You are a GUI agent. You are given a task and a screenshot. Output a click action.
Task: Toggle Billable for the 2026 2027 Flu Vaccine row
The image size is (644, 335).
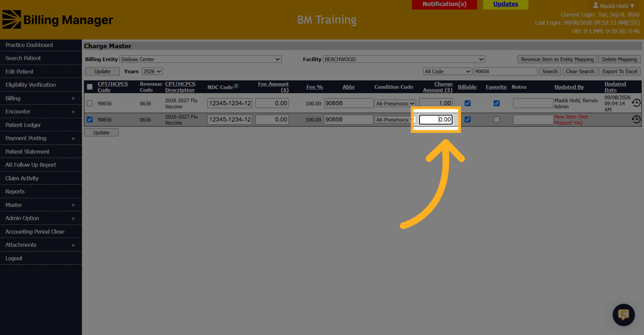468,103
